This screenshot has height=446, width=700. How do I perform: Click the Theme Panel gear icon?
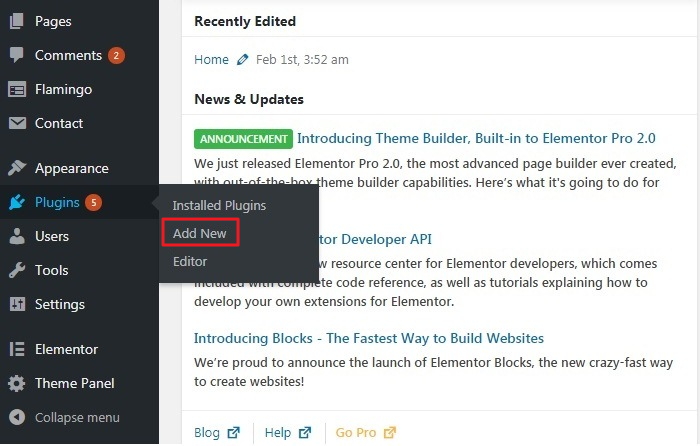(17, 383)
